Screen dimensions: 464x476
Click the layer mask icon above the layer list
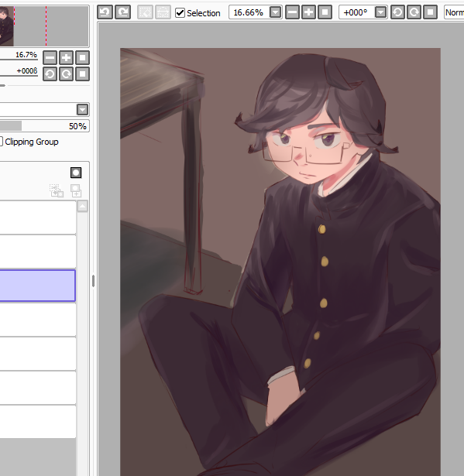76,173
